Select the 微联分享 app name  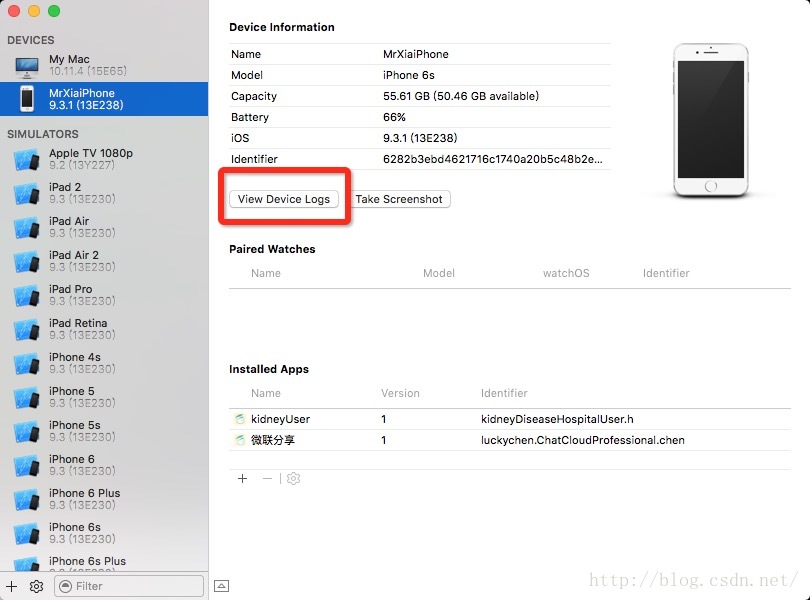coord(273,440)
